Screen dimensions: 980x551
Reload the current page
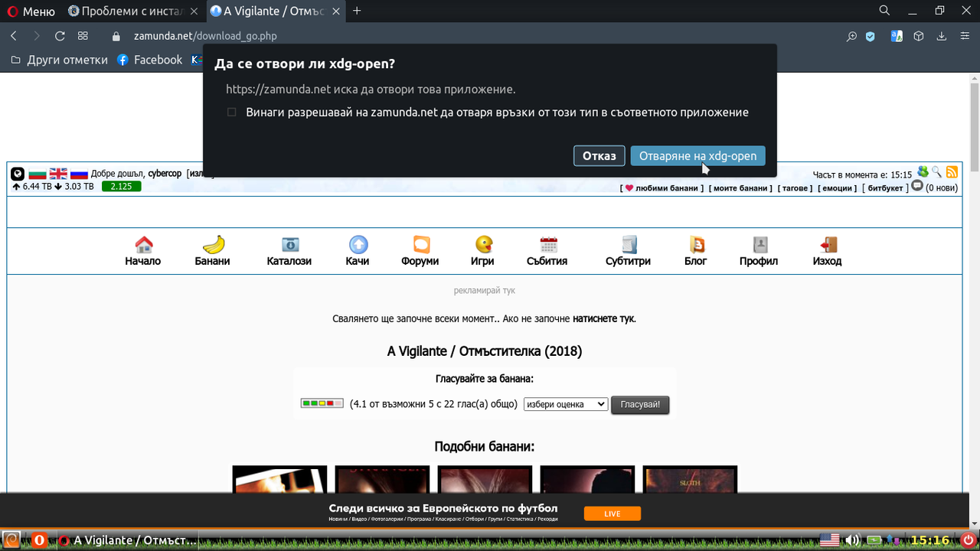(x=60, y=36)
